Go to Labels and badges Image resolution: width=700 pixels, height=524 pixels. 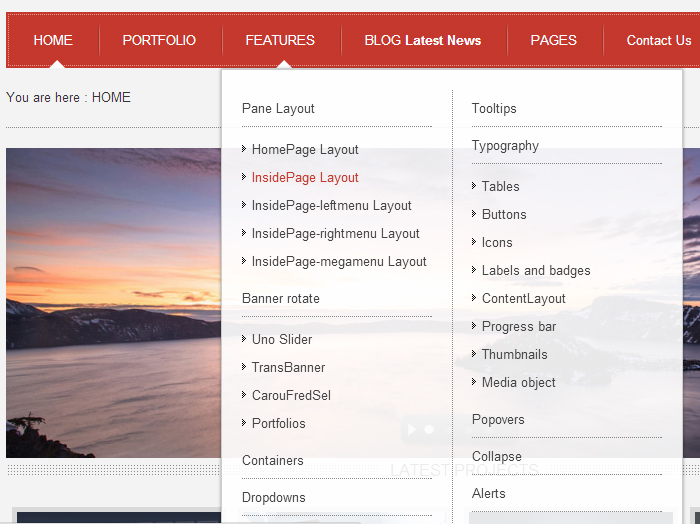coord(536,271)
